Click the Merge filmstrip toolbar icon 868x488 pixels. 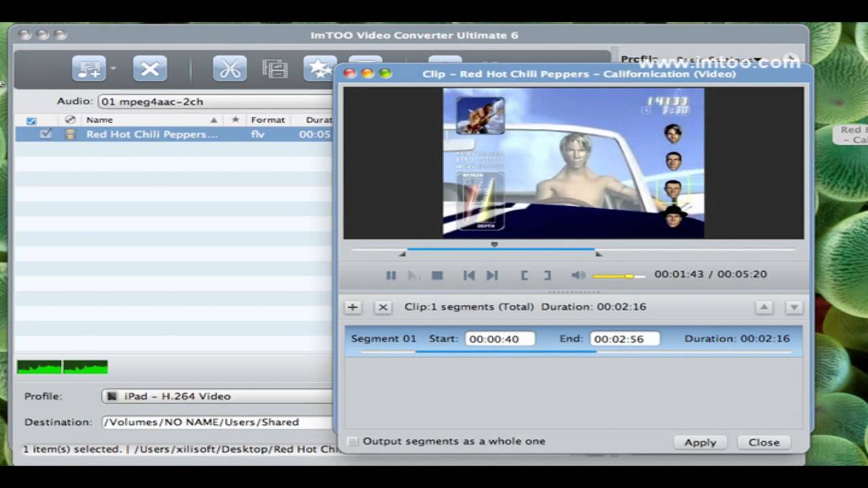coord(275,68)
